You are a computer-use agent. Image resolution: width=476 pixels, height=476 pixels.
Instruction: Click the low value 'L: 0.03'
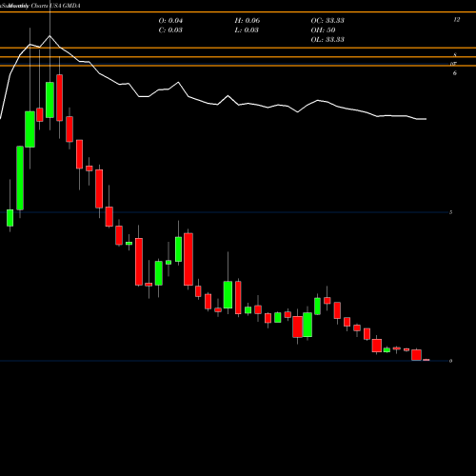point(247,30)
